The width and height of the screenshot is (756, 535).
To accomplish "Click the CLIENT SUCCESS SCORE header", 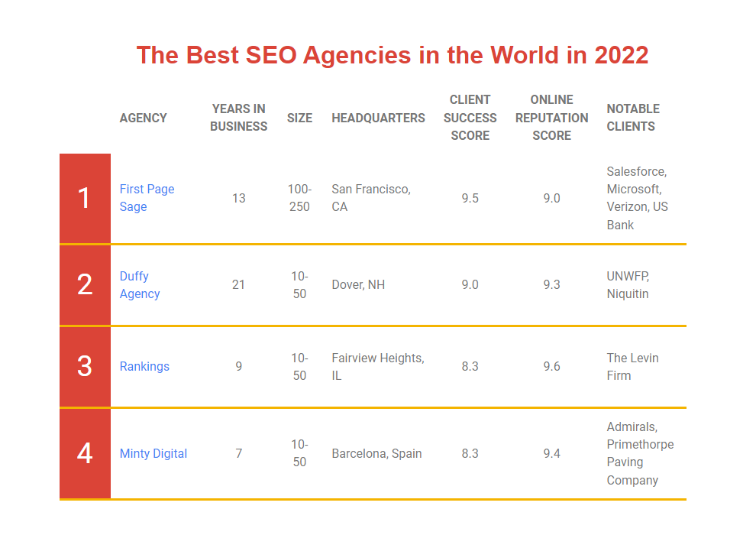I will coord(470,117).
